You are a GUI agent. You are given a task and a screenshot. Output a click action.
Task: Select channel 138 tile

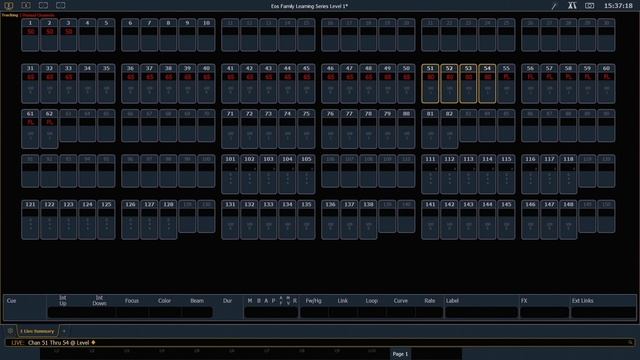[x=368, y=219]
